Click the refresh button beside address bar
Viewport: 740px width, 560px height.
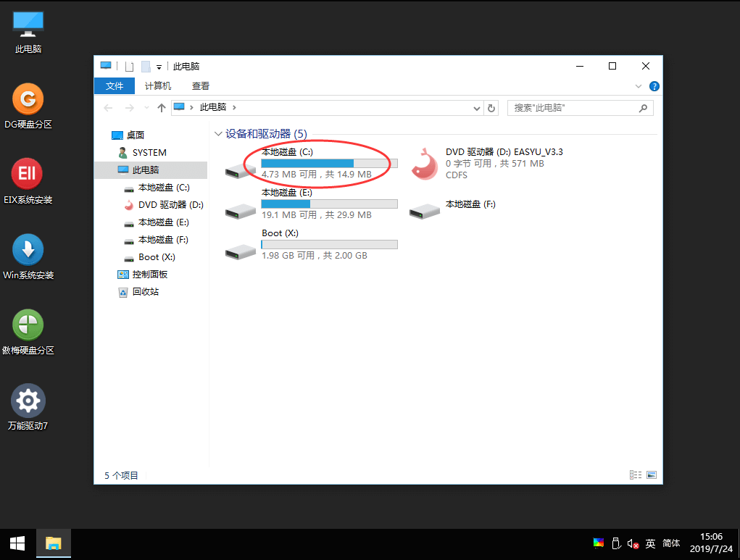tap(491, 108)
